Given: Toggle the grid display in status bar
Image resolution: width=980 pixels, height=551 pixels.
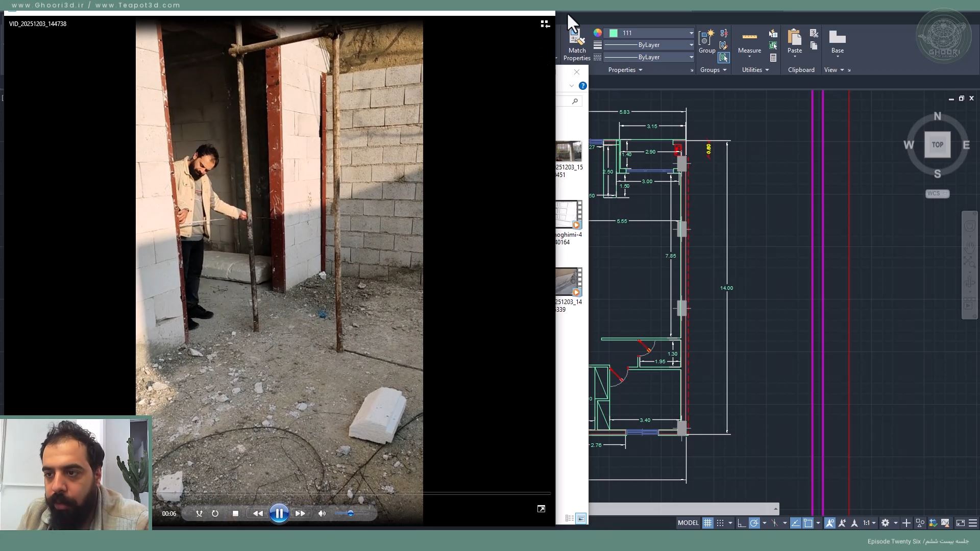Looking at the screenshot, I should pyautogui.click(x=707, y=523).
